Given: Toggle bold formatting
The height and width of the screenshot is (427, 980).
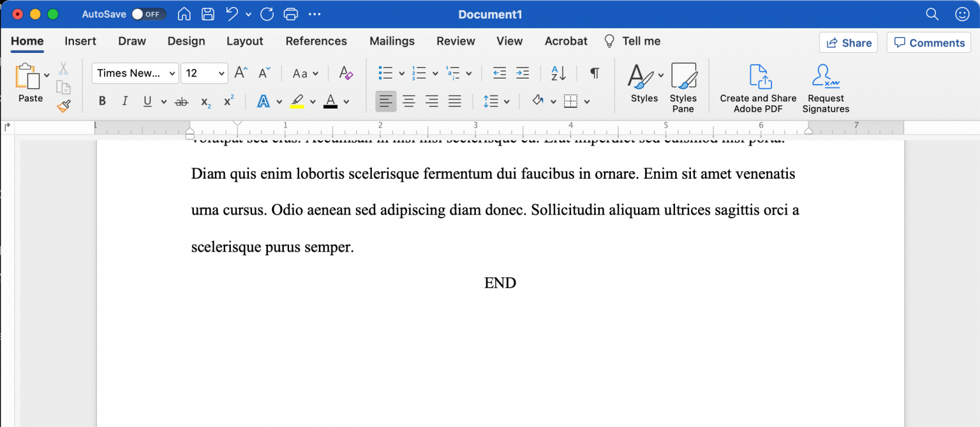Looking at the screenshot, I should click(x=102, y=101).
